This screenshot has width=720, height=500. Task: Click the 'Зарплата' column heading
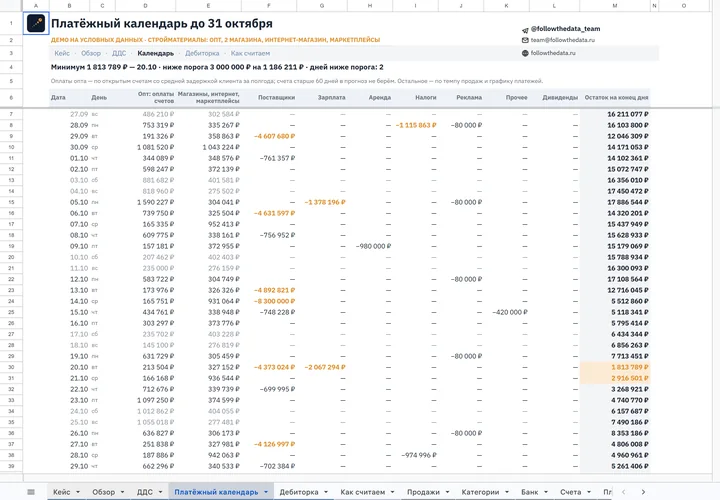(x=331, y=97)
